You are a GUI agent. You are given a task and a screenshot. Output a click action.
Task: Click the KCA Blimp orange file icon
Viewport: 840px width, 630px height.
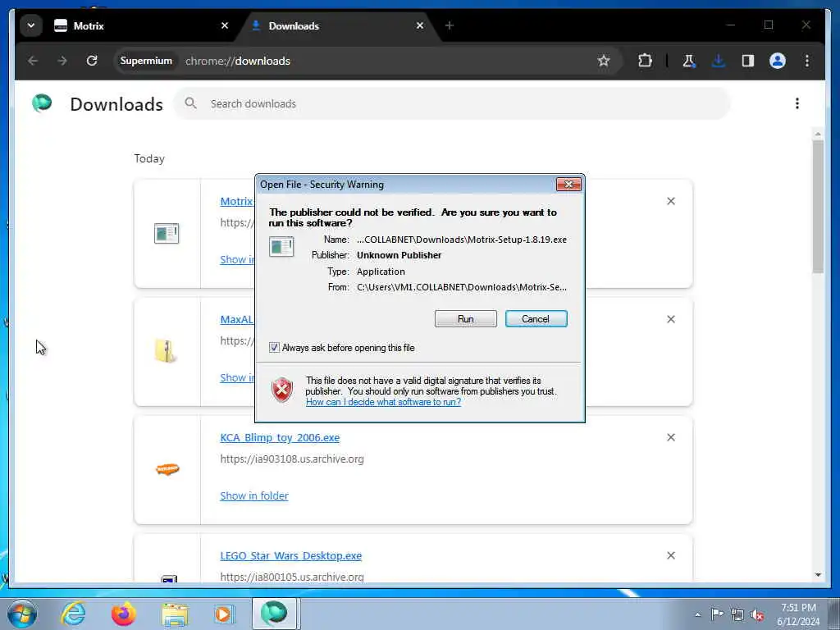click(167, 469)
